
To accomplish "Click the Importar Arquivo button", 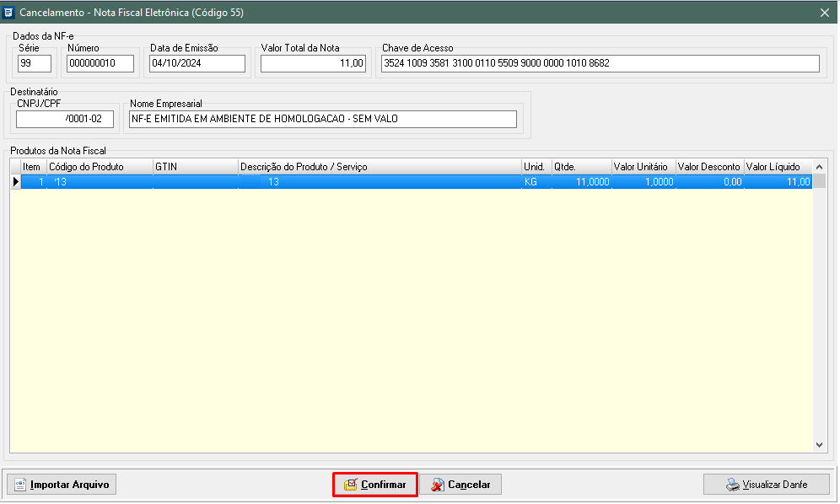I will point(62,485).
